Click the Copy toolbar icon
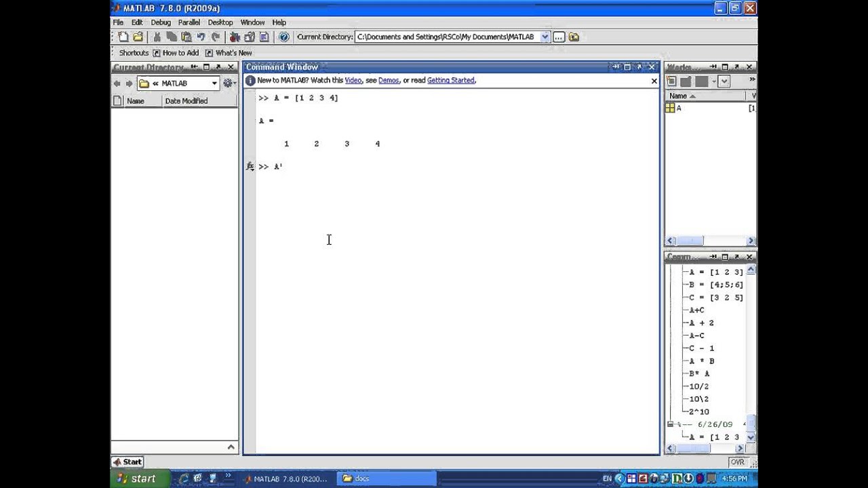This screenshot has height=488, width=868. point(172,37)
